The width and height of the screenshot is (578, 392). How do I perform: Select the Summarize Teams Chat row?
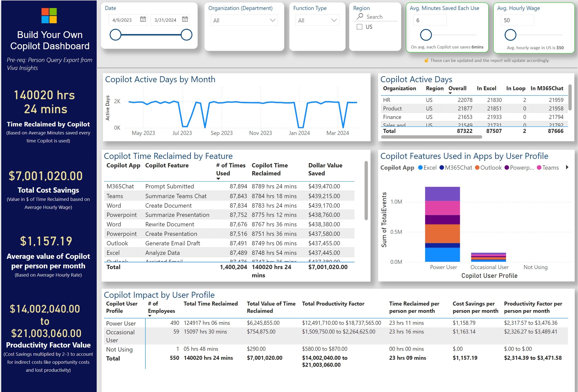[229, 196]
